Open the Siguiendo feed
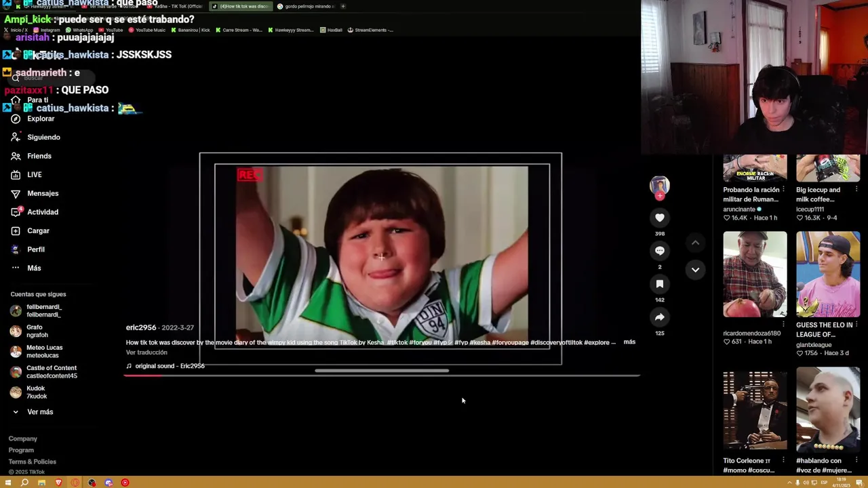Screen dimensions: 868x488 [x=35, y=137]
